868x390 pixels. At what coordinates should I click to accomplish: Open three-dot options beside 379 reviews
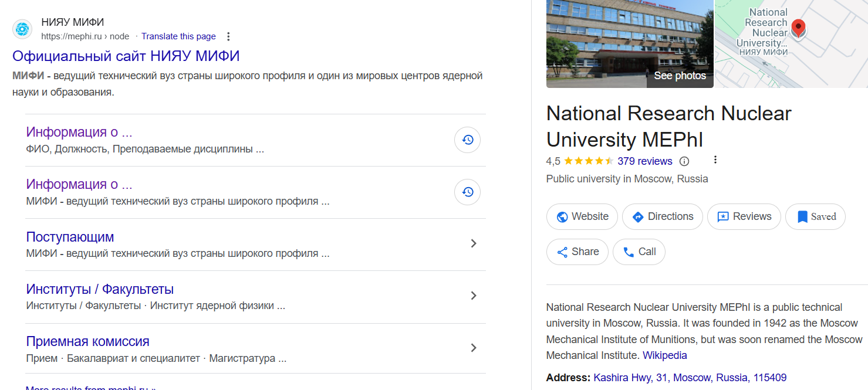point(715,160)
